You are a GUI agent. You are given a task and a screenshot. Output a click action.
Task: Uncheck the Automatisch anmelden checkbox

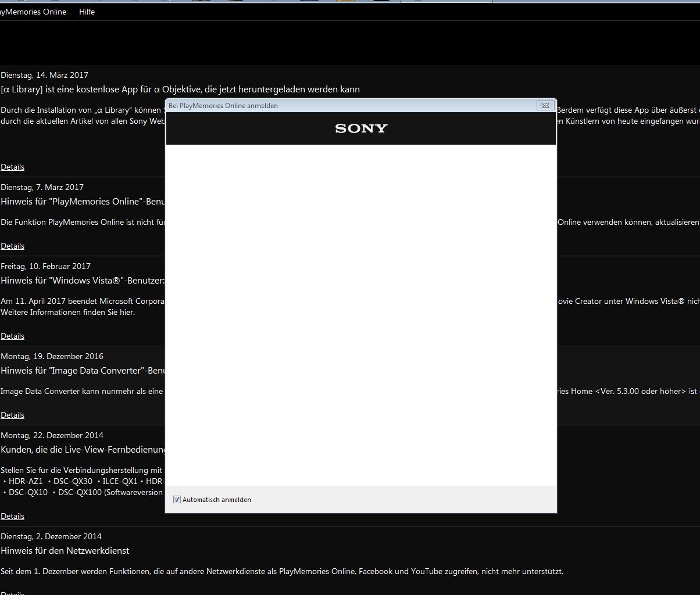tap(177, 500)
